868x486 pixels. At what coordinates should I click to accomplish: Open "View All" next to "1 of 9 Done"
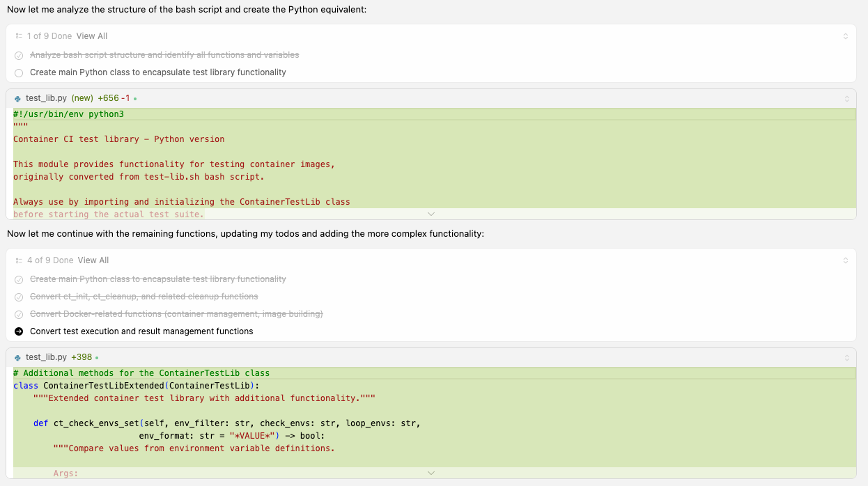pos(92,36)
